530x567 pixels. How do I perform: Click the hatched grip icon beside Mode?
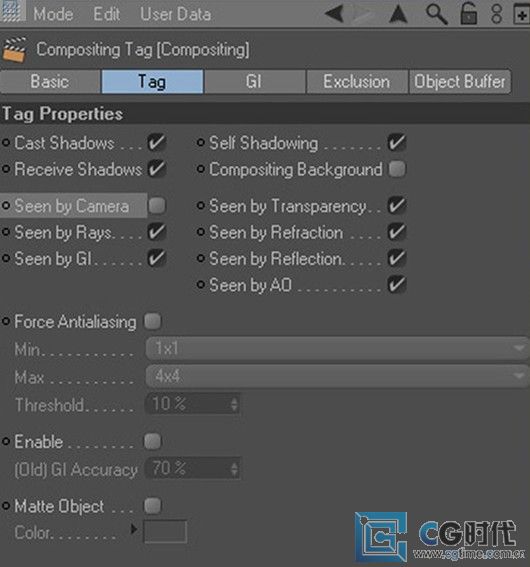[x=13, y=11]
